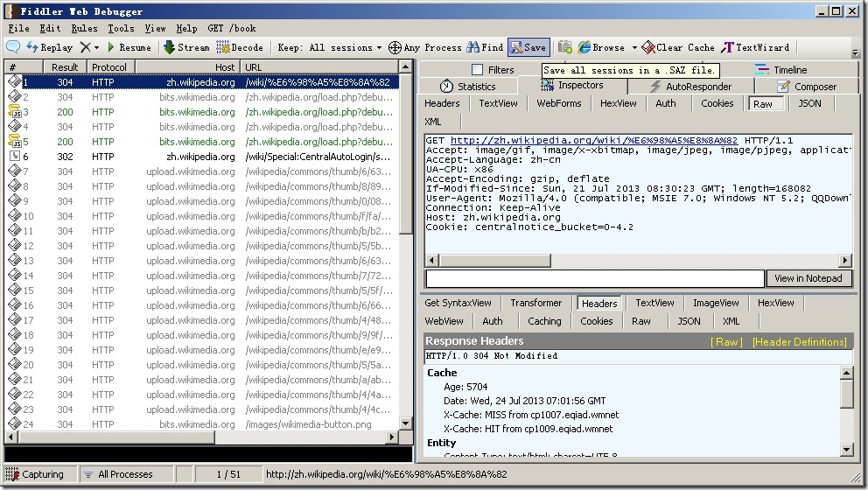Switch to the Statistics tab
Screen dimensions: 868x490
click(x=468, y=87)
